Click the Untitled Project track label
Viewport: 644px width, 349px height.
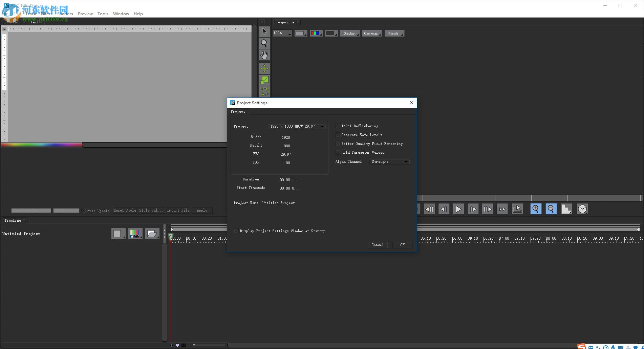coord(21,234)
